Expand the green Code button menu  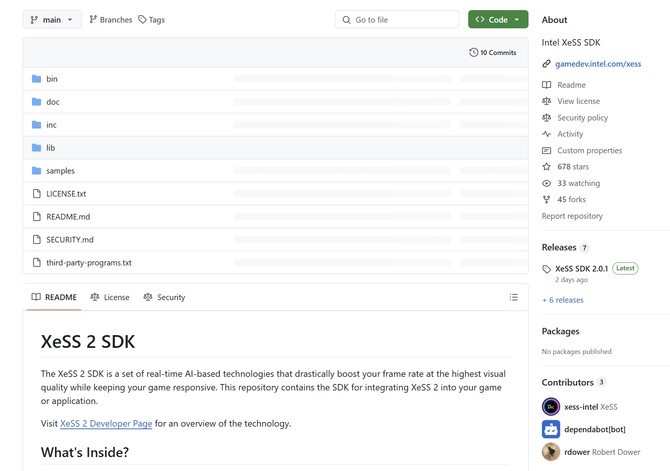coord(498,20)
